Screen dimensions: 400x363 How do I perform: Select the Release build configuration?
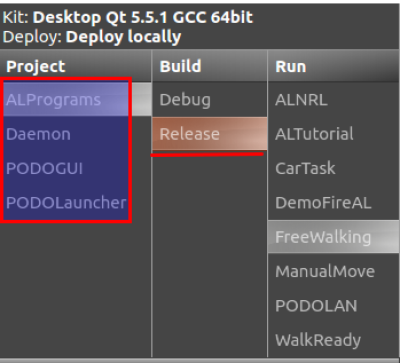pyautogui.click(x=210, y=134)
